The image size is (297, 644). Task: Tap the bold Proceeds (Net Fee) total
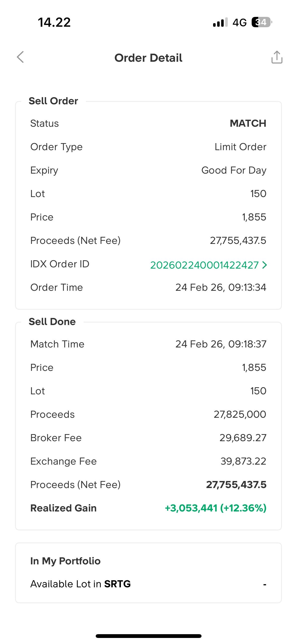coord(236,485)
